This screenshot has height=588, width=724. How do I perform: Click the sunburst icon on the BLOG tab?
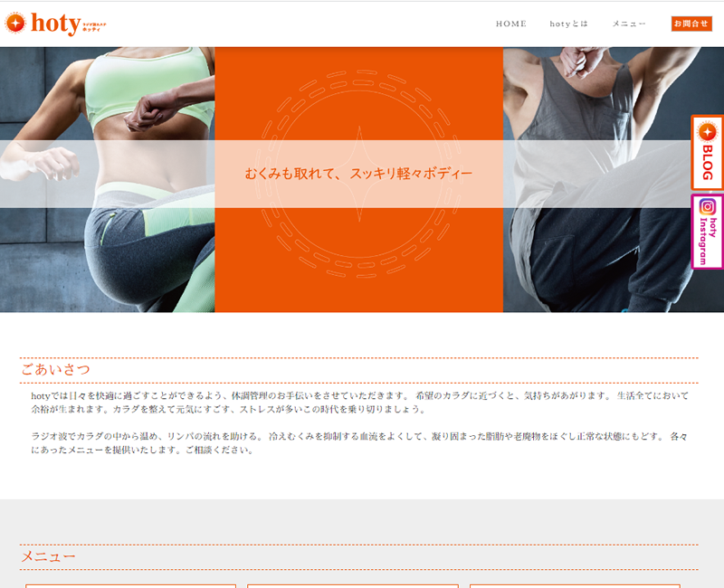pos(707,132)
